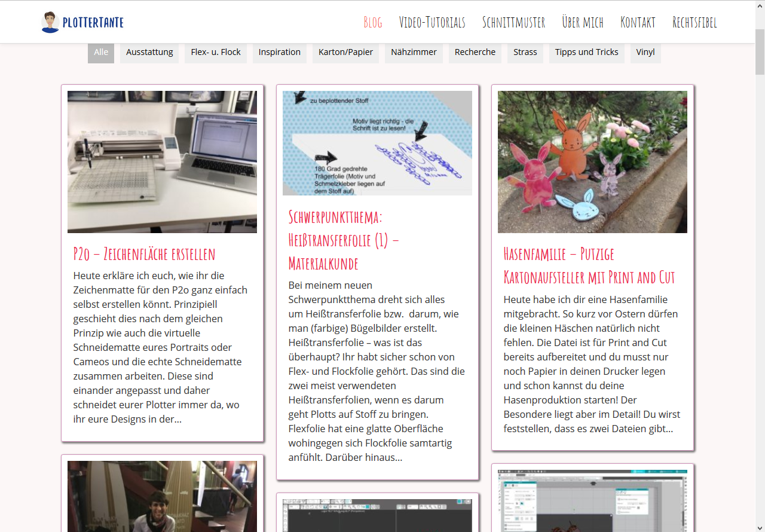765x532 pixels.
Task: Go to the Schnittmuster page
Action: coord(513,23)
